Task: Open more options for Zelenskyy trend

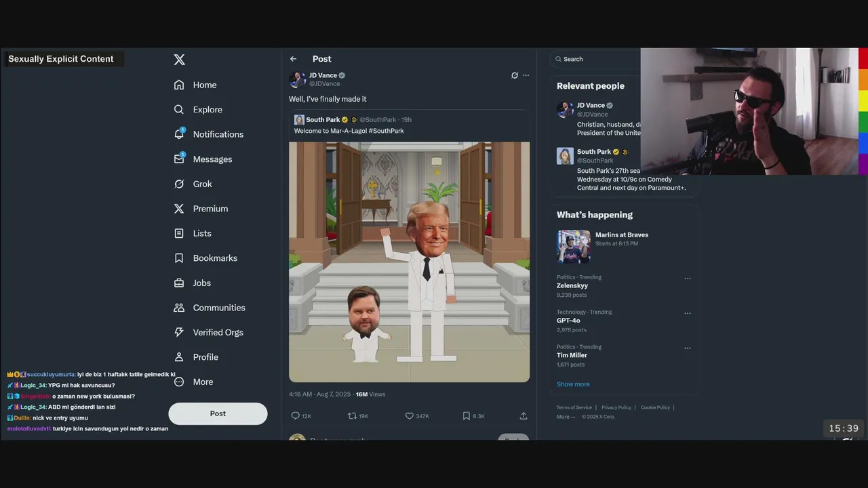Action: point(688,279)
